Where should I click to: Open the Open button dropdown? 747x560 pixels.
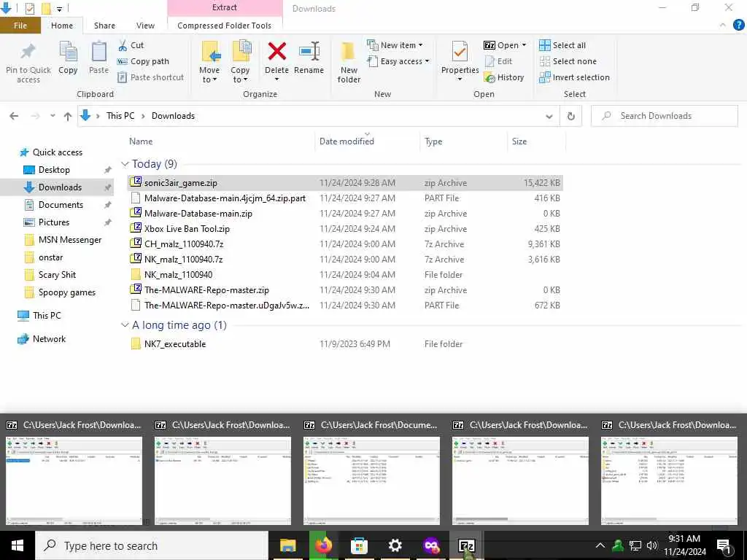(x=524, y=45)
